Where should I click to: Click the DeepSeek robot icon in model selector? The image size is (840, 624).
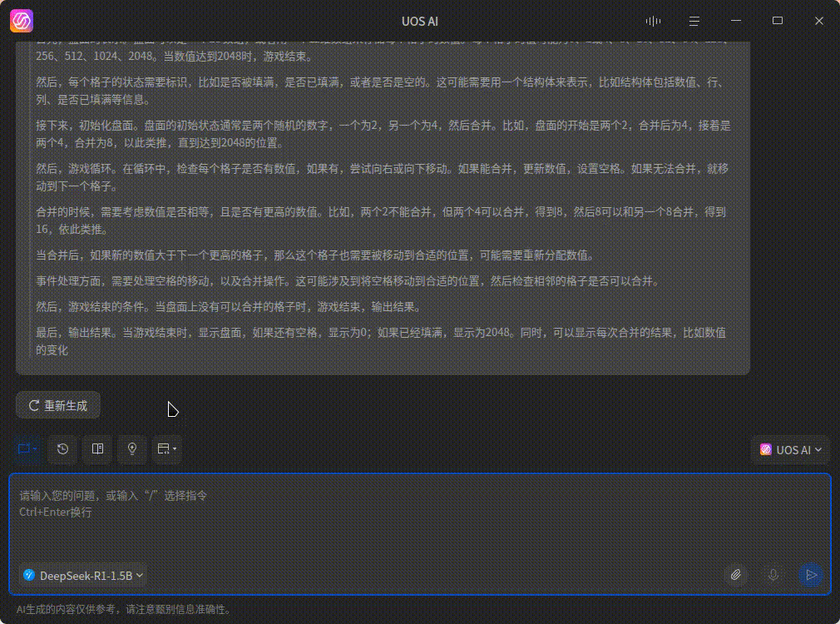pos(30,575)
